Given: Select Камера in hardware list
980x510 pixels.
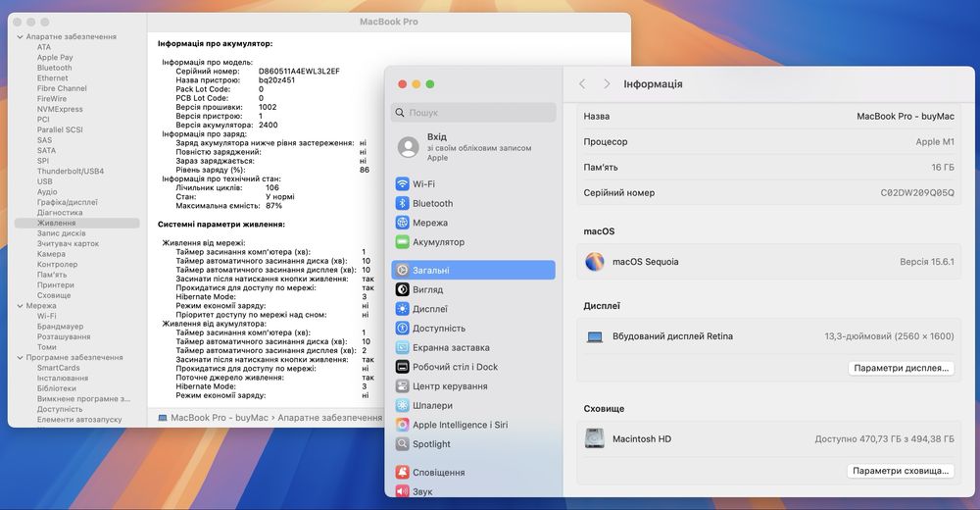Looking at the screenshot, I should coord(51,254).
